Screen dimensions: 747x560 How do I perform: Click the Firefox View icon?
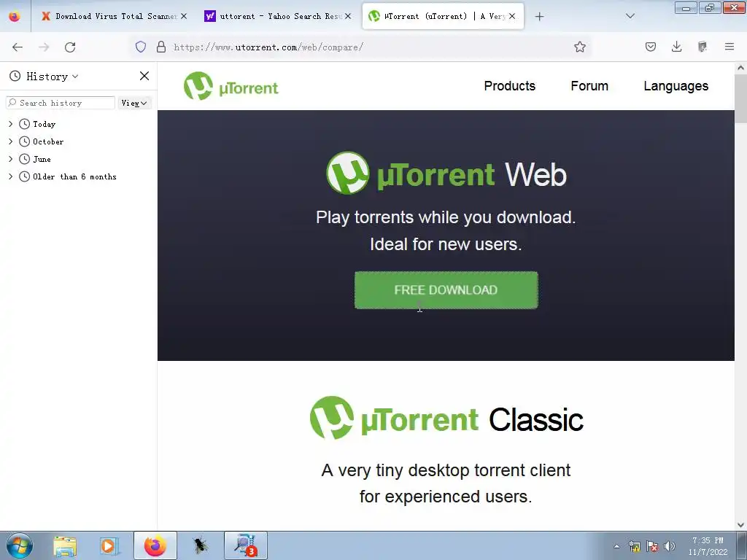click(15, 16)
